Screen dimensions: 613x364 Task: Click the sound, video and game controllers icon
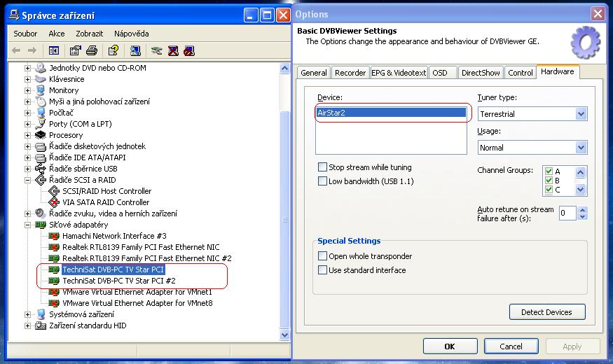click(x=40, y=213)
